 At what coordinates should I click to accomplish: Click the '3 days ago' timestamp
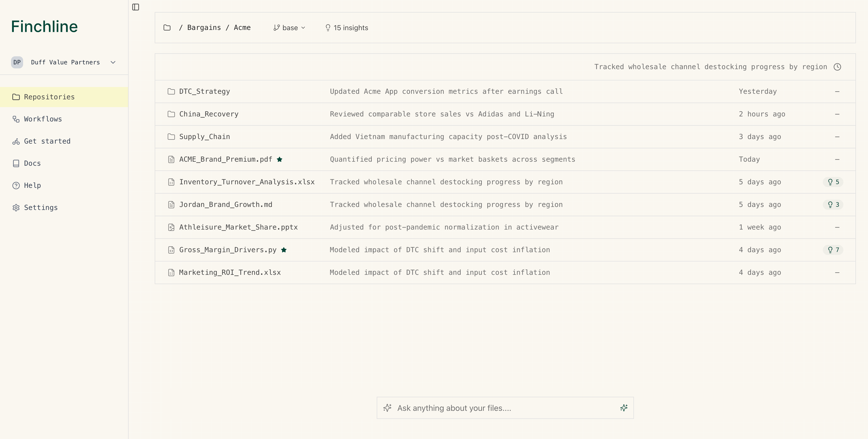pyautogui.click(x=760, y=137)
